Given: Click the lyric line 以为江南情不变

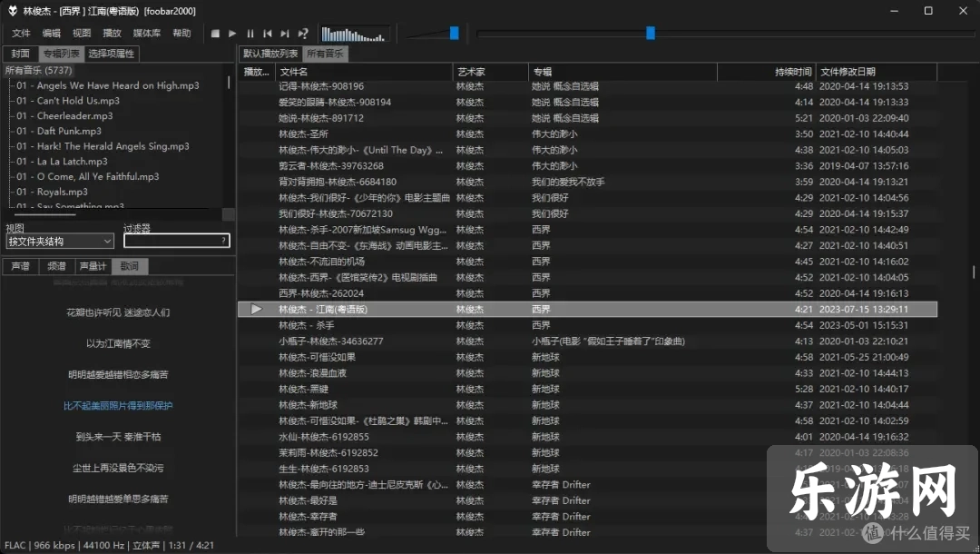Looking at the screenshot, I should (x=118, y=343).
